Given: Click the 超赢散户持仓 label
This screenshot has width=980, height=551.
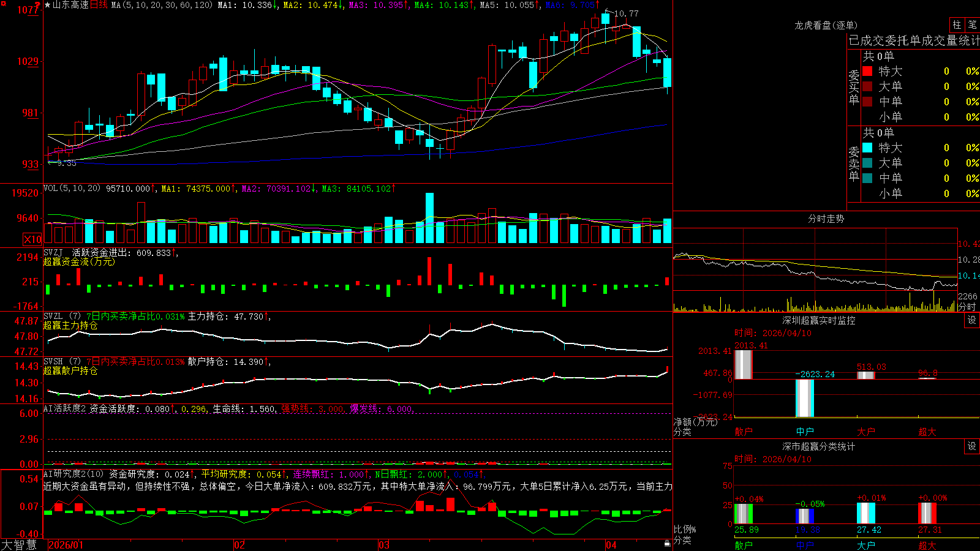Looking at the screenshot, I should pos(70,370).
